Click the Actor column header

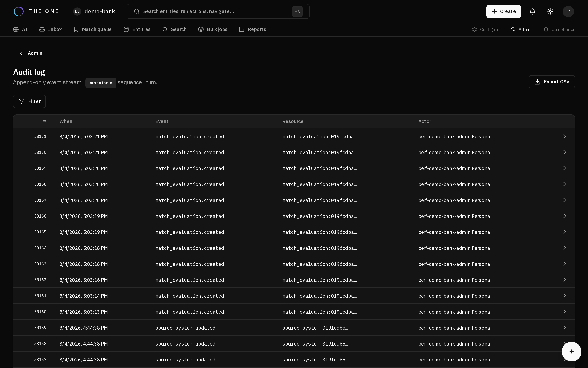point(425,121)
